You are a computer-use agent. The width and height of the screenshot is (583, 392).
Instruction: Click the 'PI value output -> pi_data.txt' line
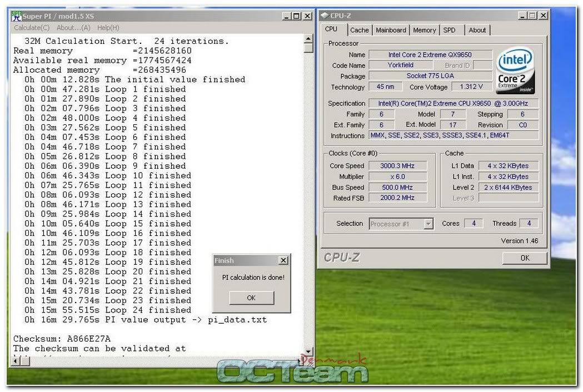tap(146, 320)
